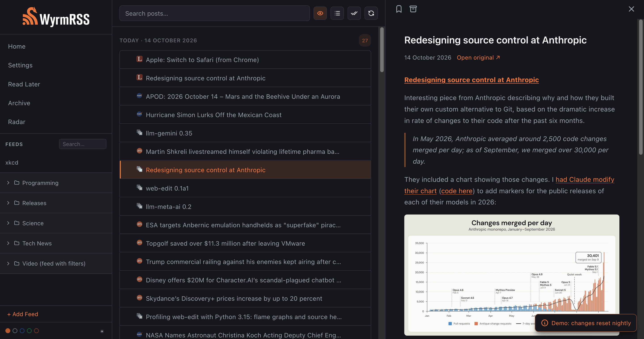Open the llm-gemini 0.35 post

click(245, 133)
